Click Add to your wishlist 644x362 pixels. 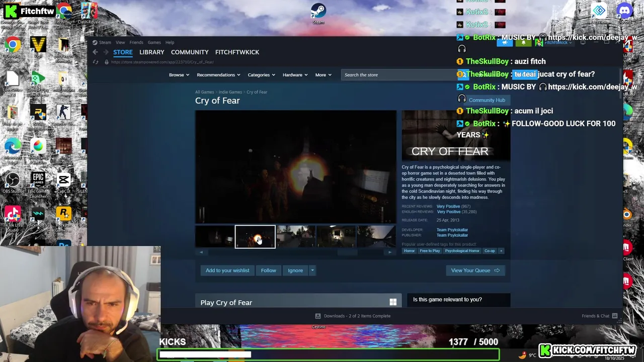tap(227, 270)
